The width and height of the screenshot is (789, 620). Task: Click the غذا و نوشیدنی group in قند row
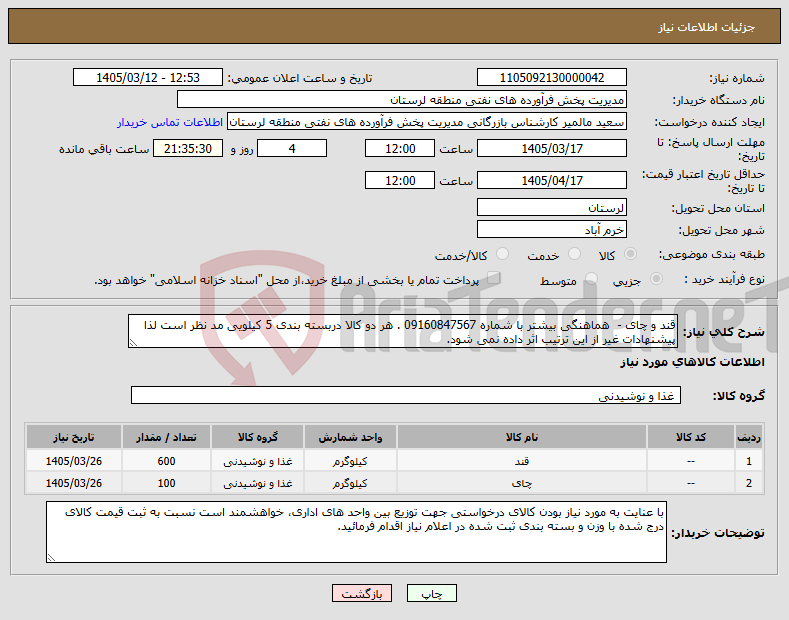click(x=258, y=461)
